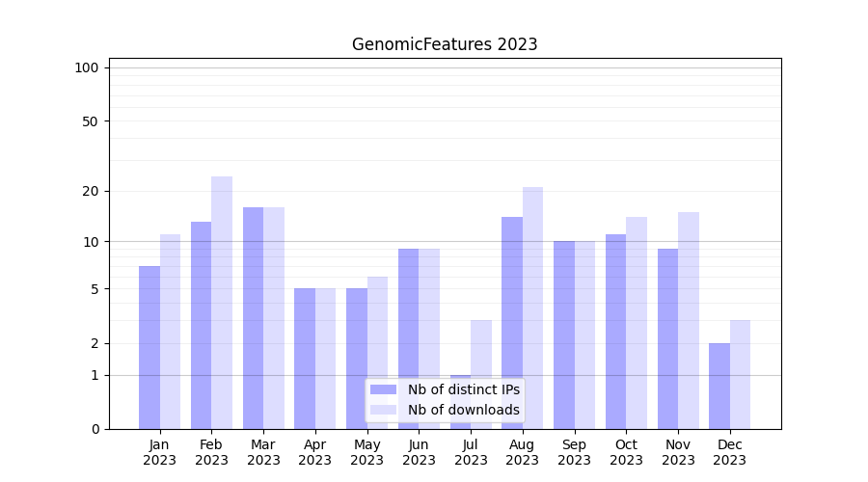This screenshot has width=868, height=482.
Task: Click the GenomicFeatures 2023 chart title
Action: pos(445,44)
